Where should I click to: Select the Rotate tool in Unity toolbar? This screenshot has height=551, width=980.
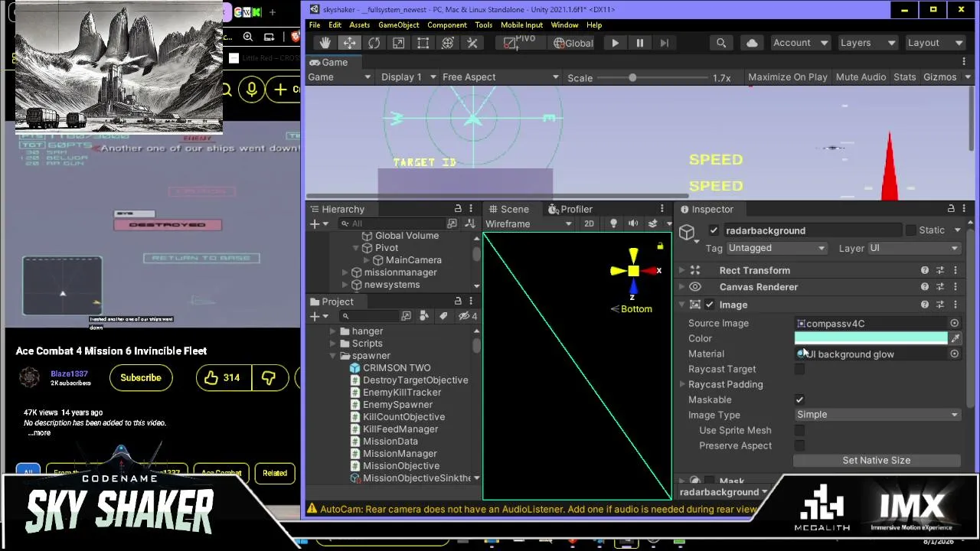[374, 43]
